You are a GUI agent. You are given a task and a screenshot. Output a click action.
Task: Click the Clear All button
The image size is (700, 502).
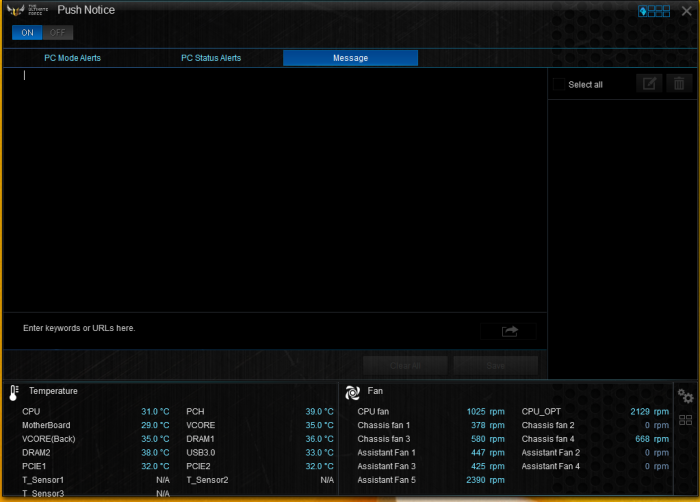click(405, 366)
